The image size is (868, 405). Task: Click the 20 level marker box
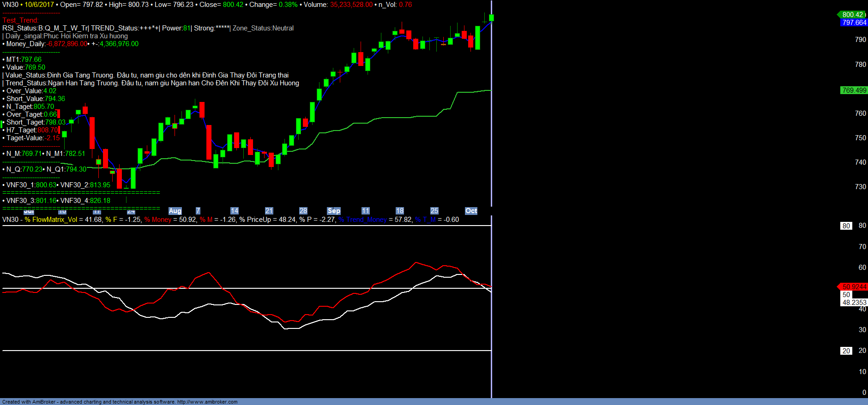coord(846,351)
